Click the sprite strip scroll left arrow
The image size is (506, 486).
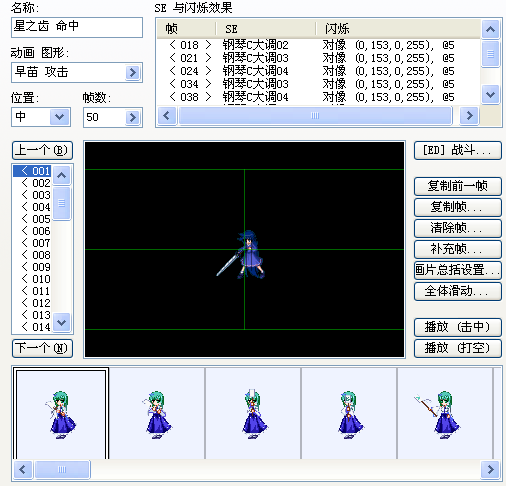click(x=23, y=470)
